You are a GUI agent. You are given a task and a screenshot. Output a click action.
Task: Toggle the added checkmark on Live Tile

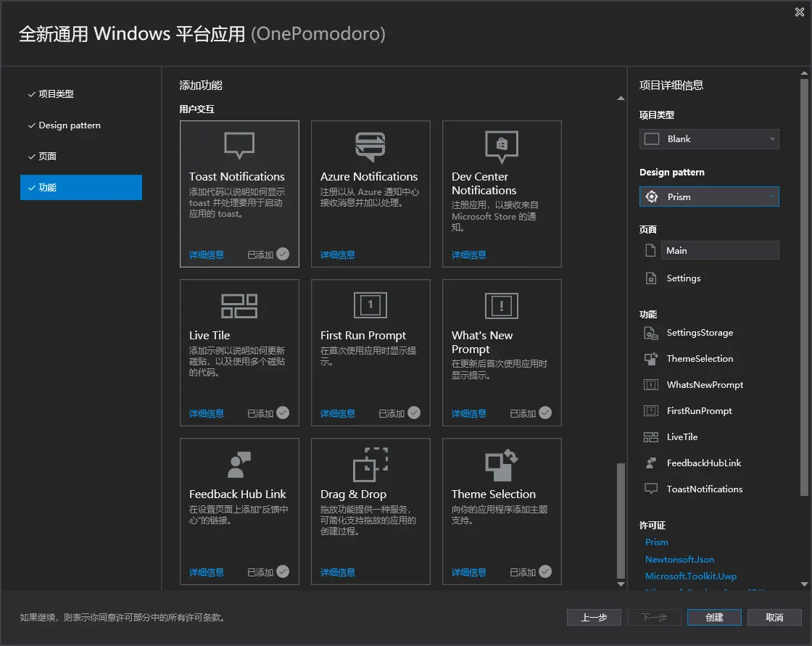283,413
